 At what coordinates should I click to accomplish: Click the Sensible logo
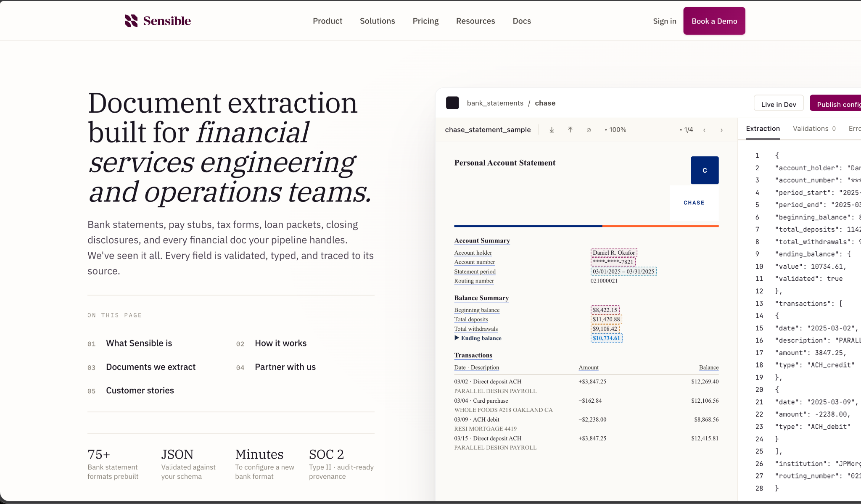click(158, 21)
